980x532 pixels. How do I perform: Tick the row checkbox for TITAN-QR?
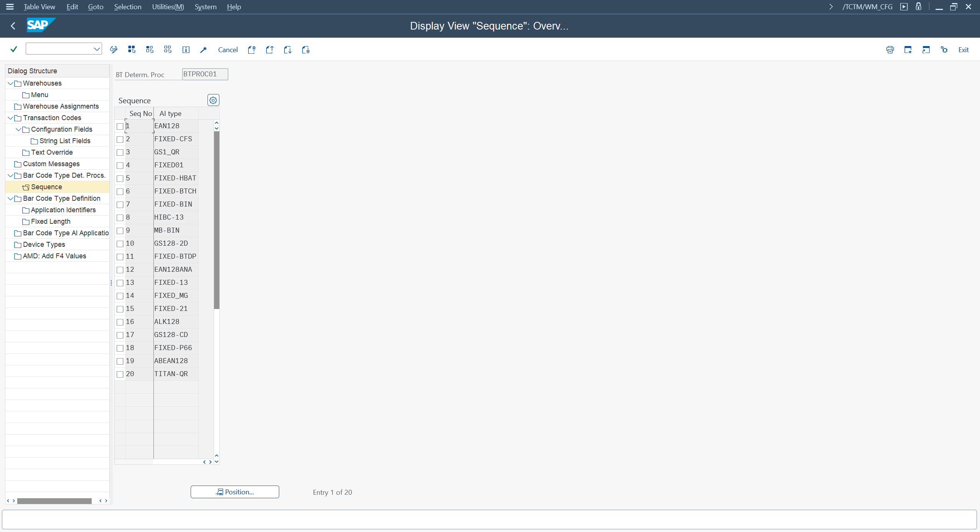click(120, 374)
